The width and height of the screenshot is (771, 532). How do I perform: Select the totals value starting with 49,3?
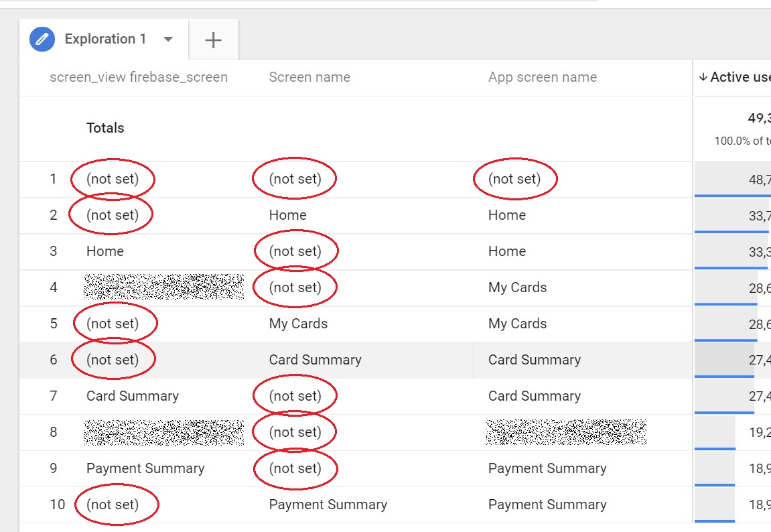point(764,118)
